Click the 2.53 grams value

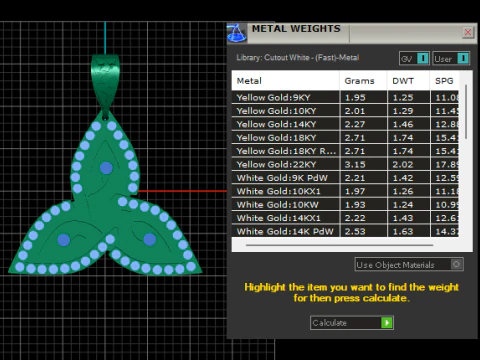coord(355,231)
